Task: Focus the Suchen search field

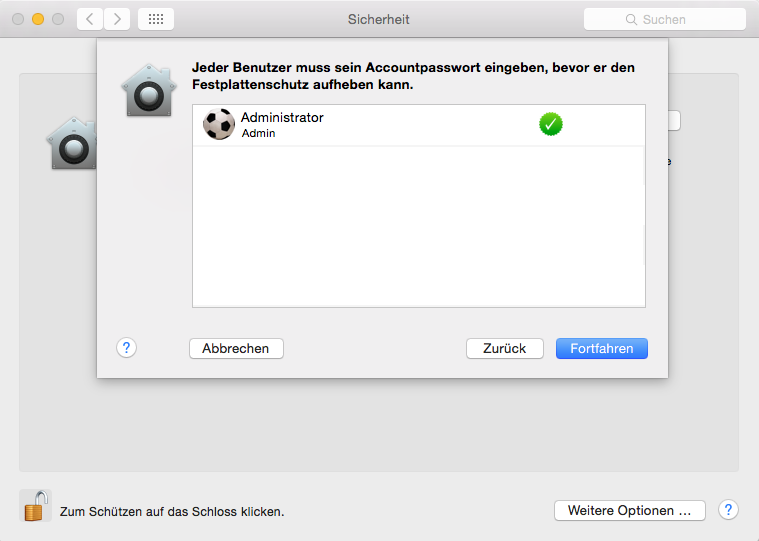Action: tap(675, 19)
